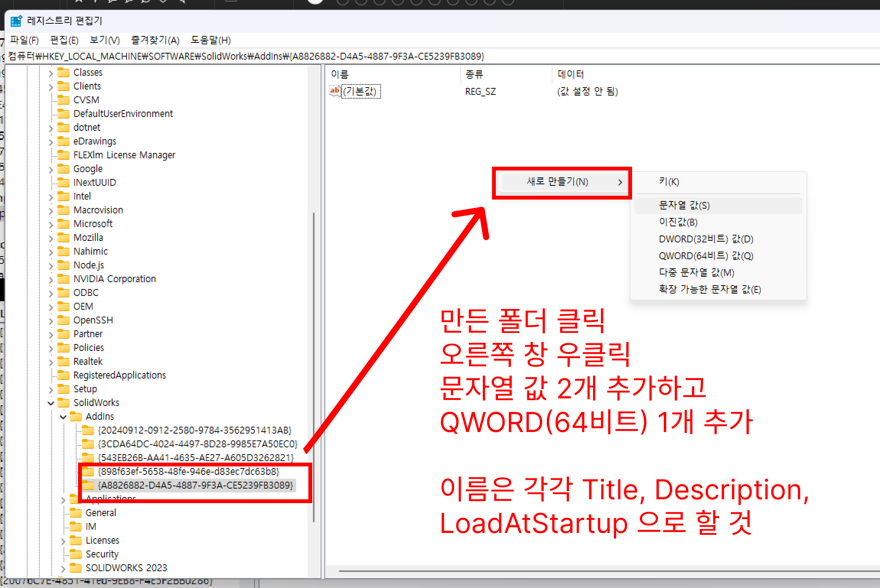Select the {A8826882-D4A5-4887-9F3A-CE5239FB3089} key
Viewport: 880px width, 588px height.
(195, 485)
